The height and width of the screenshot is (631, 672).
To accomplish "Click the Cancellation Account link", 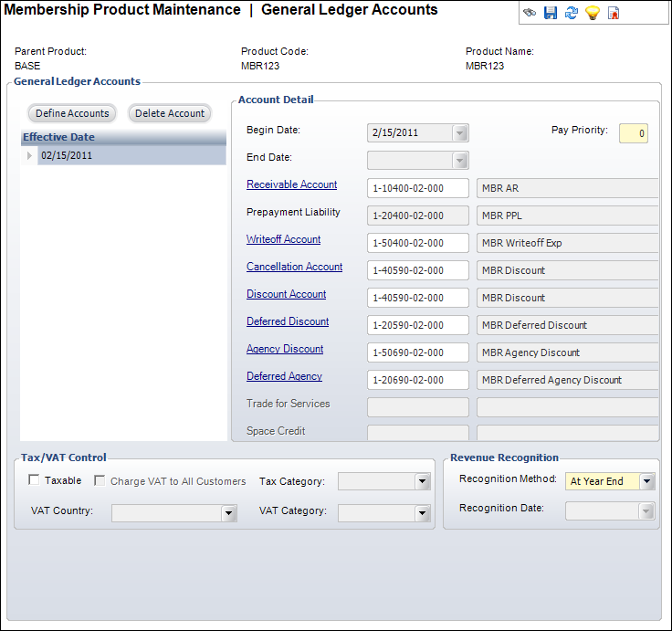I will (x=294, y=267).
